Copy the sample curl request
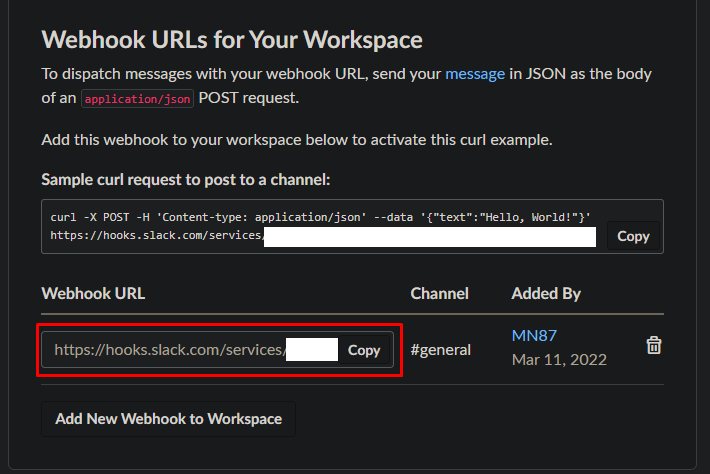Image resolution: width=710 pixels, height=474 pixels. coord(633,236)
